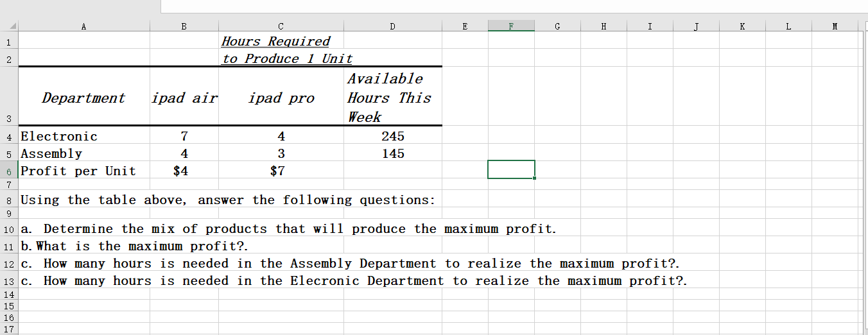
Task: Select row 17 header
Action: pos(10,329)
